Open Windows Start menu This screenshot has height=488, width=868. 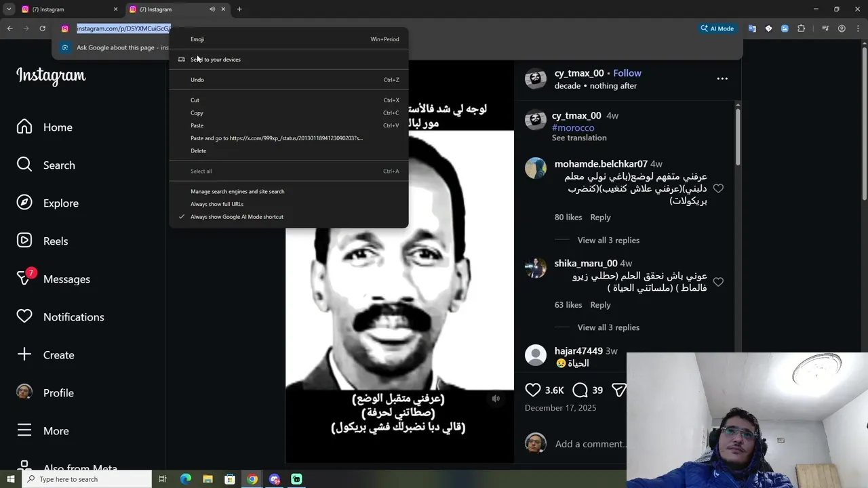[x=10, y=479]
